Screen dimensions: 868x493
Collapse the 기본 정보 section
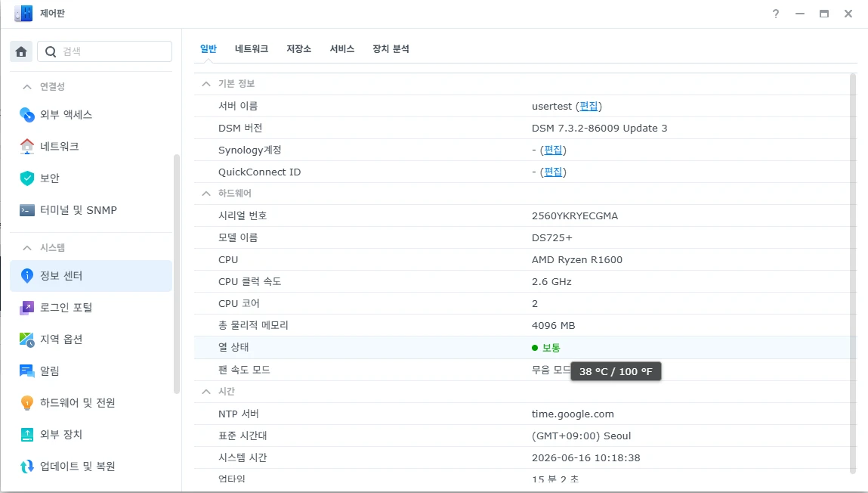coord(206,84)
